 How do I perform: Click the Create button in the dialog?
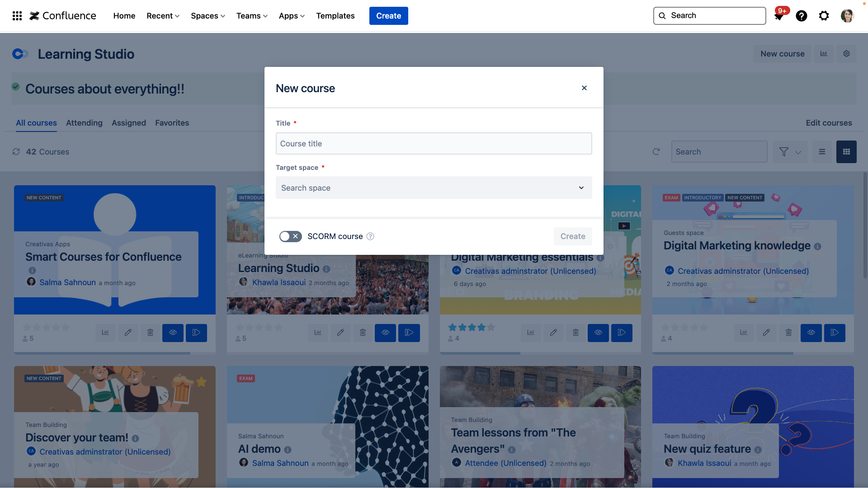(573, 236)
